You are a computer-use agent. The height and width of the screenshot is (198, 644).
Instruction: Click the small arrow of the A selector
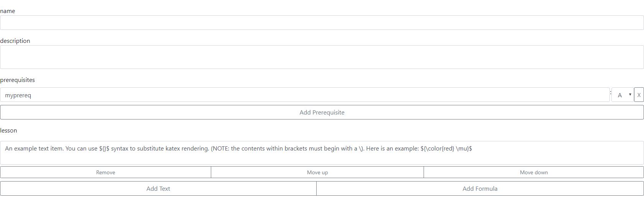click(630, 95)
